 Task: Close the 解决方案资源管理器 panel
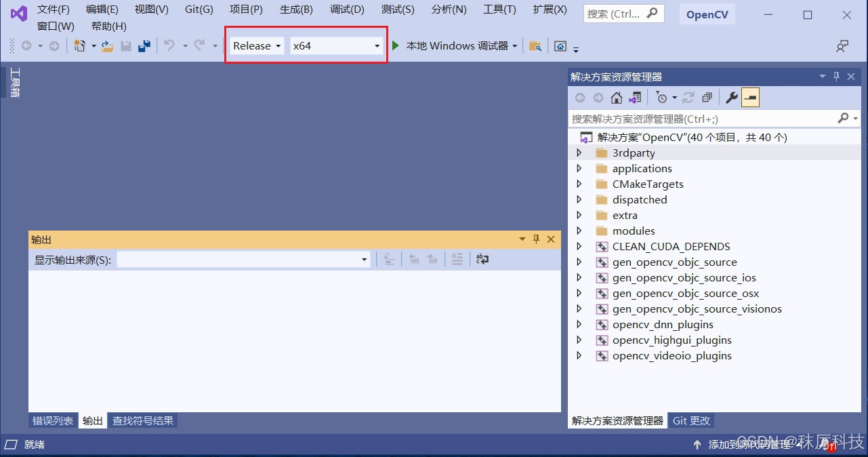coord(851,77)
